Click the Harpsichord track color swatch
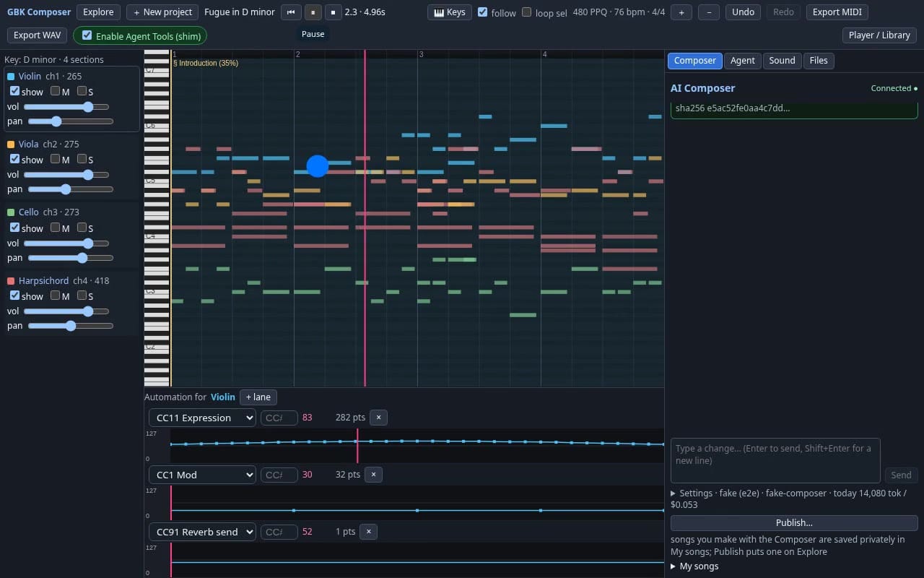 click(x=11, y=281)
